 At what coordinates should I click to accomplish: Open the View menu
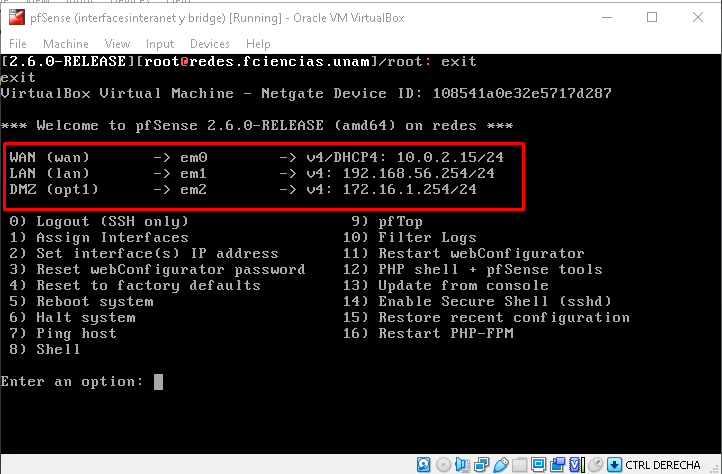tap(117, 44)
